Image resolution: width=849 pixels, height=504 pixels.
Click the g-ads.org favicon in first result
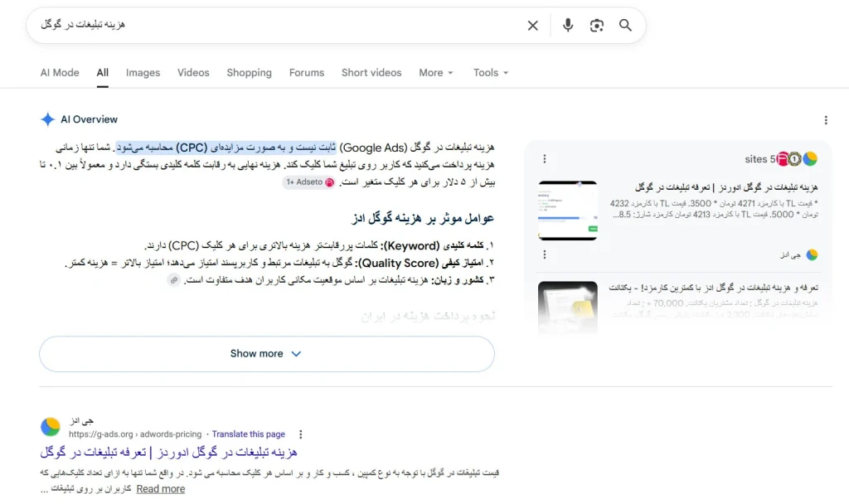pos(51,427)
